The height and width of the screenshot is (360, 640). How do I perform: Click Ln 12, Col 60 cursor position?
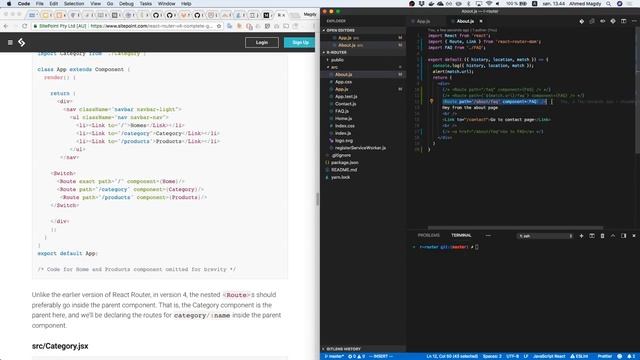tap(452, 356)
